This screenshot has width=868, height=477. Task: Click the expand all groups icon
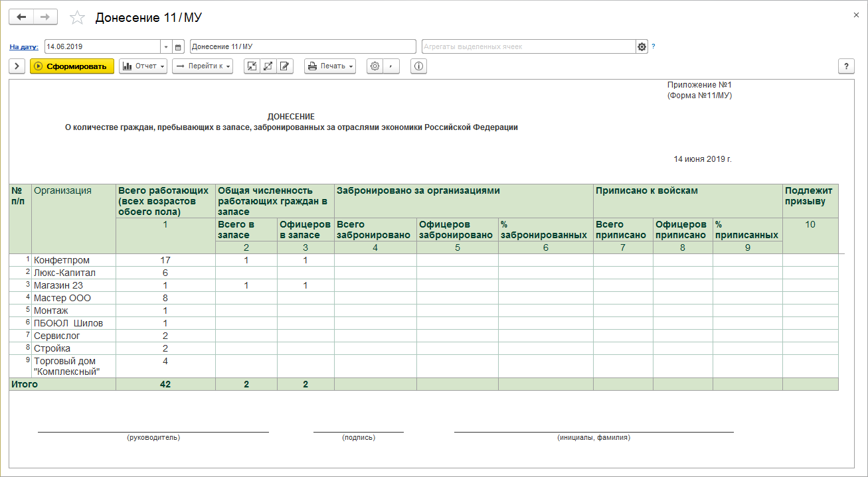268,66
